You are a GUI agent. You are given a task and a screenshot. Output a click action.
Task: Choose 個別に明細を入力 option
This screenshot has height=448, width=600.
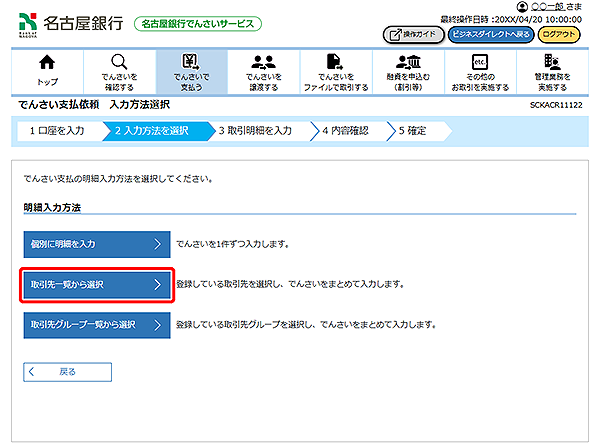point(97,243)
